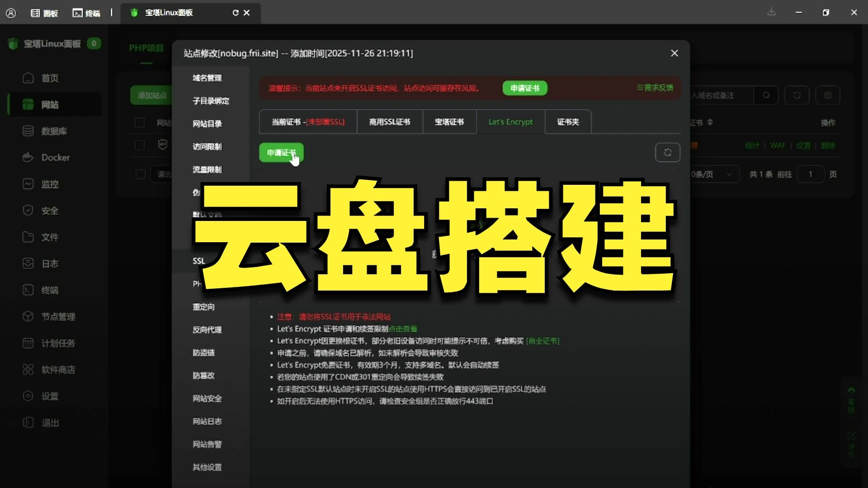Viewport: 868px width, 488px height.
Task: Reload the 宝塔Linux面板 browser tab
Action: coord(235,13)
